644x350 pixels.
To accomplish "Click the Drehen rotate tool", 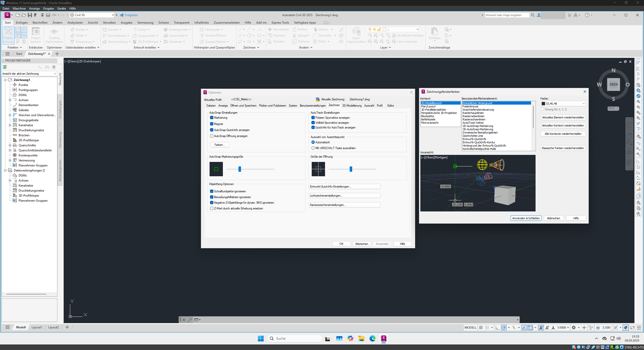I will pos(300,29).
